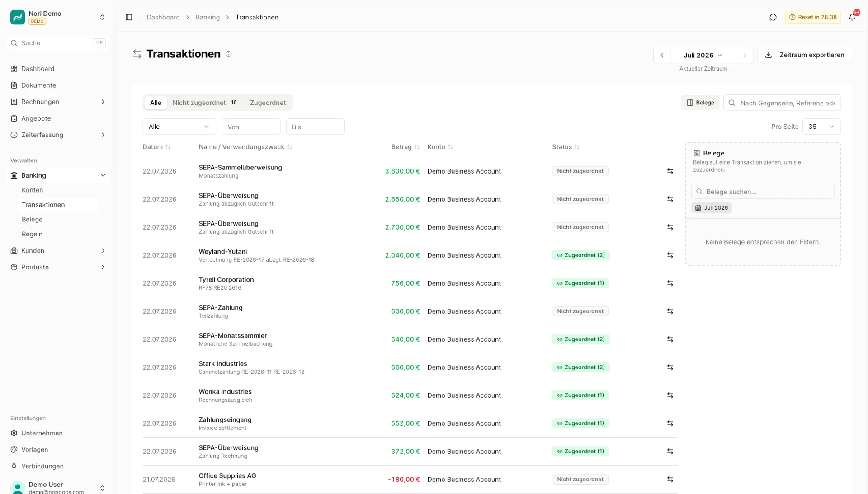Viewport: 868px width, 494px height.
Task: Click the info icon beside Transaktionen
Action: tap(229, 54)
